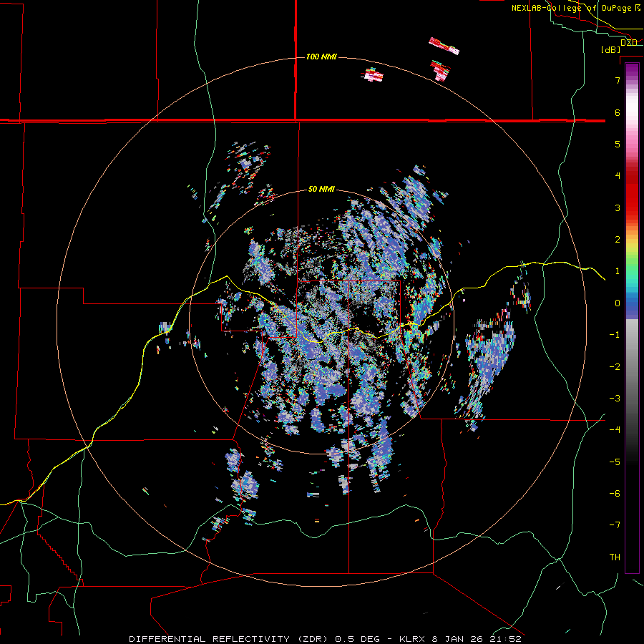Screen dimensions: 644x644
Task: Click the "[dB]" unit label above scale
Action: (x=611, y=49)
